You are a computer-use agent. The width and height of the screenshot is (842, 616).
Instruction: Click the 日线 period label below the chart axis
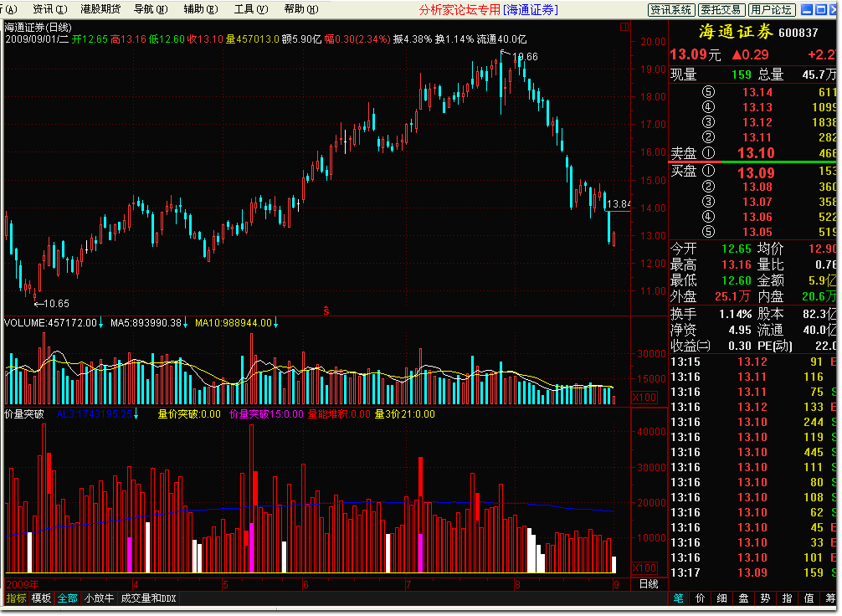coord(649,584)
